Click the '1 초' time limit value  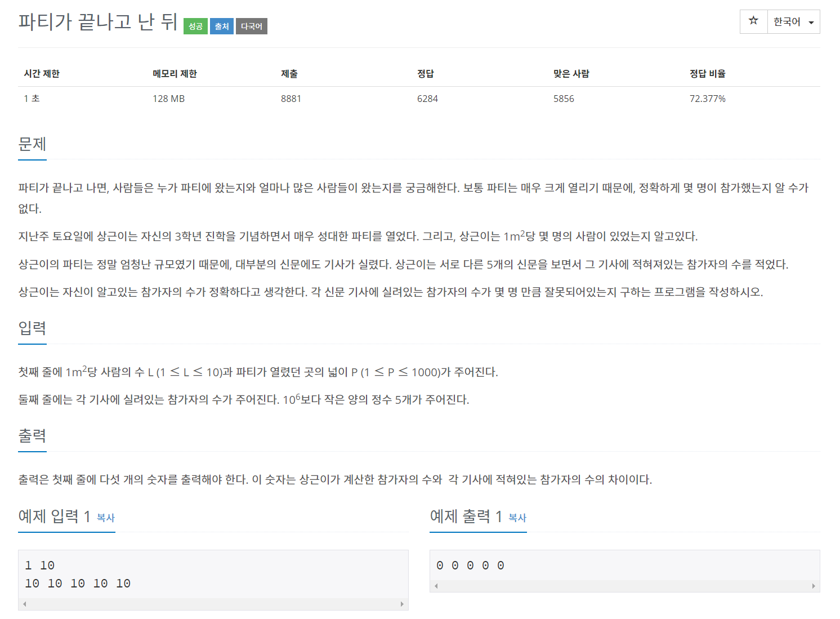click(32, 99)
